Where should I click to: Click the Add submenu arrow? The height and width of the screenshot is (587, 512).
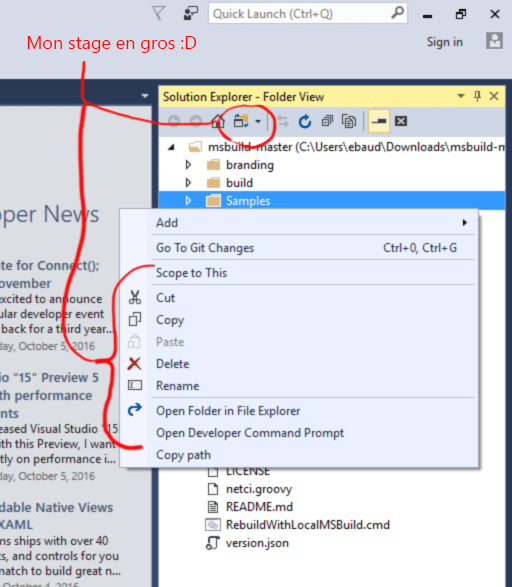click(464, 223)
